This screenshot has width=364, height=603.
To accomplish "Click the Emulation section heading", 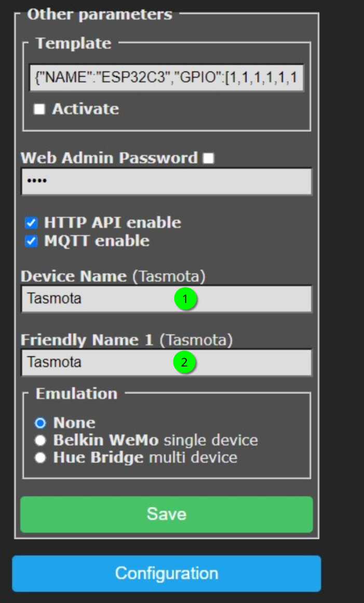I will coord(76,394).
